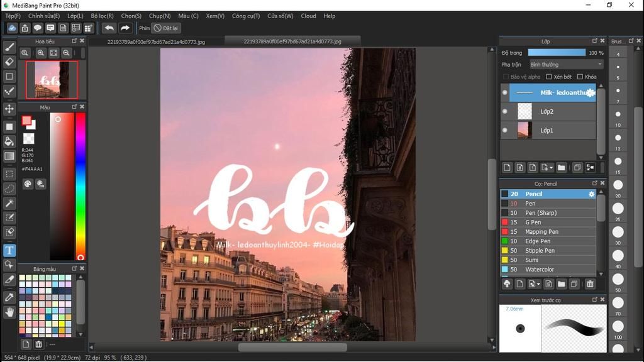Viewport: 644px width, 362px height.
Task: Toggle the Bảo vệ alpha checkbox
Action: pyautogui.click(x=506, y=77)
